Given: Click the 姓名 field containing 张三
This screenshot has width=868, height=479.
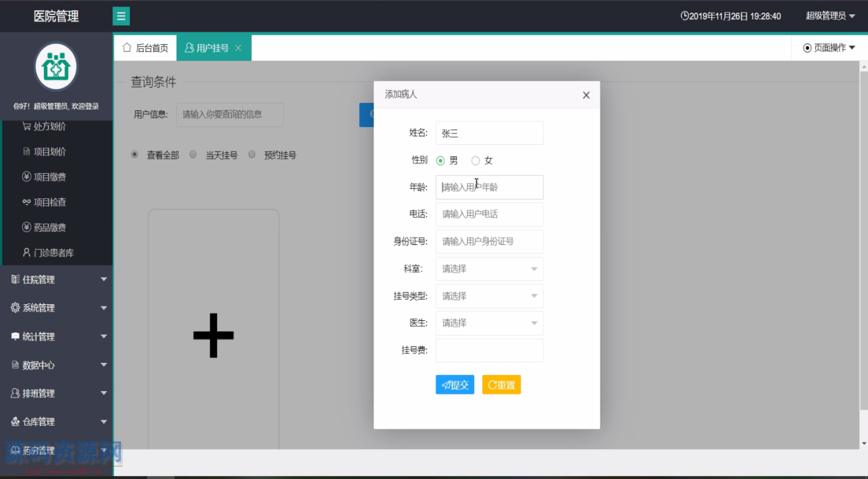Looking at the screenshot, I should 489,133.
